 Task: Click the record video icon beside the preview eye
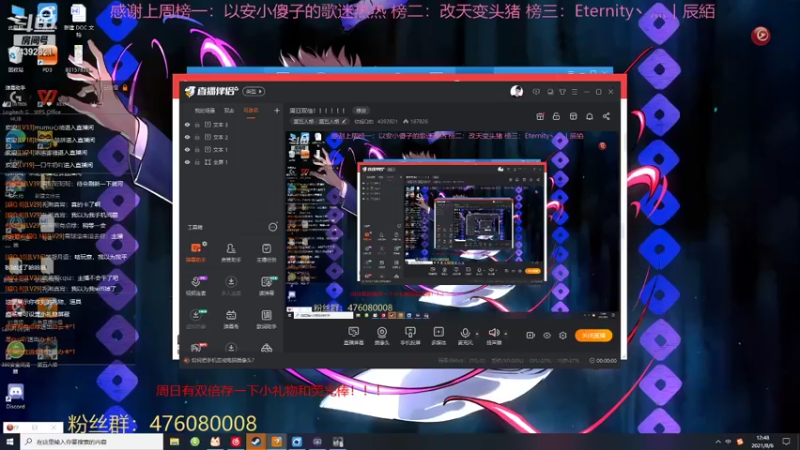[530, 335]
